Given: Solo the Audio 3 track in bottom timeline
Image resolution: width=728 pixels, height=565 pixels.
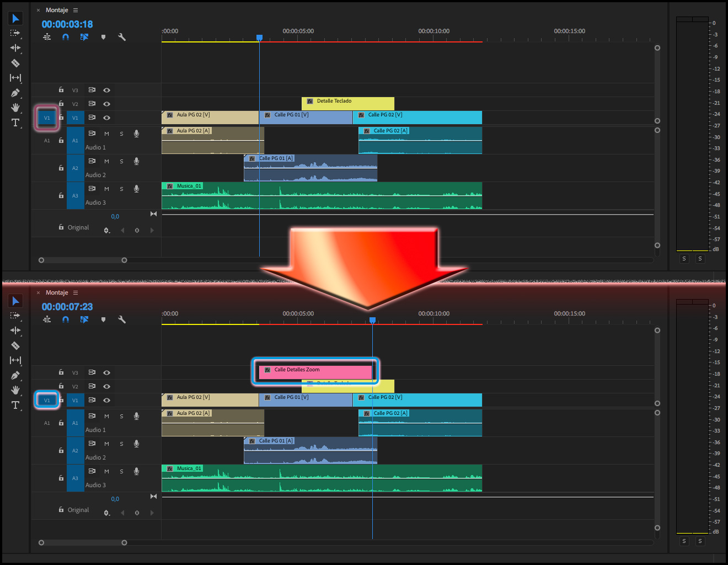Looking at the screenshot, I should 121,471.
